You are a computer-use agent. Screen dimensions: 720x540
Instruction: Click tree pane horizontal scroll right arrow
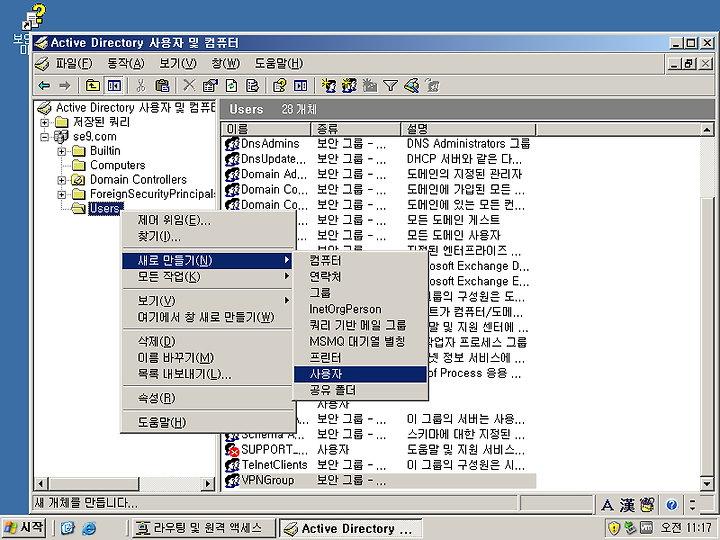point(208,484)
